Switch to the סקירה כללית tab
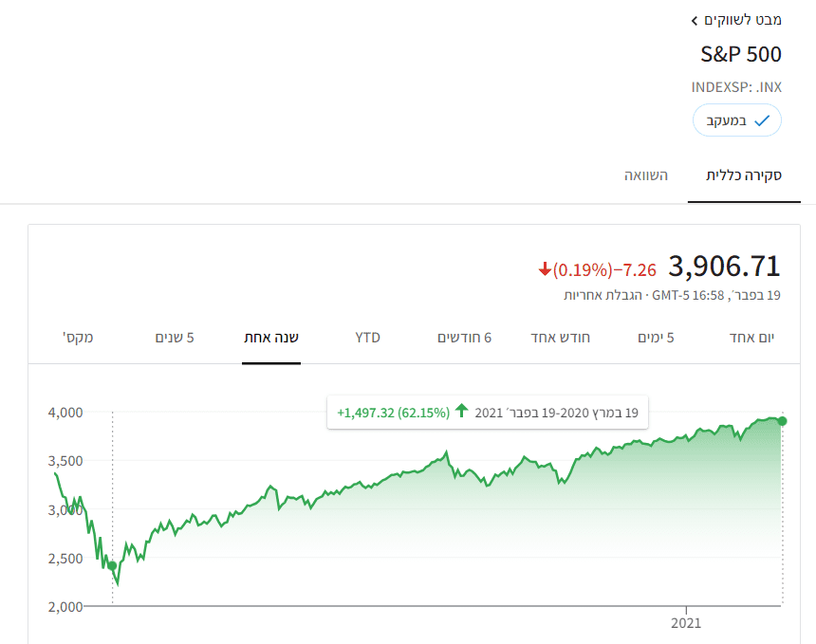 click(744, 175)
